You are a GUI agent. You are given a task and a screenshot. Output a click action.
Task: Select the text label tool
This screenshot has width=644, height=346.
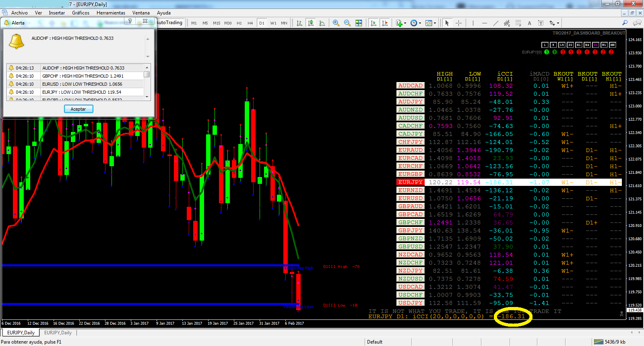click(x=541, y=23)
